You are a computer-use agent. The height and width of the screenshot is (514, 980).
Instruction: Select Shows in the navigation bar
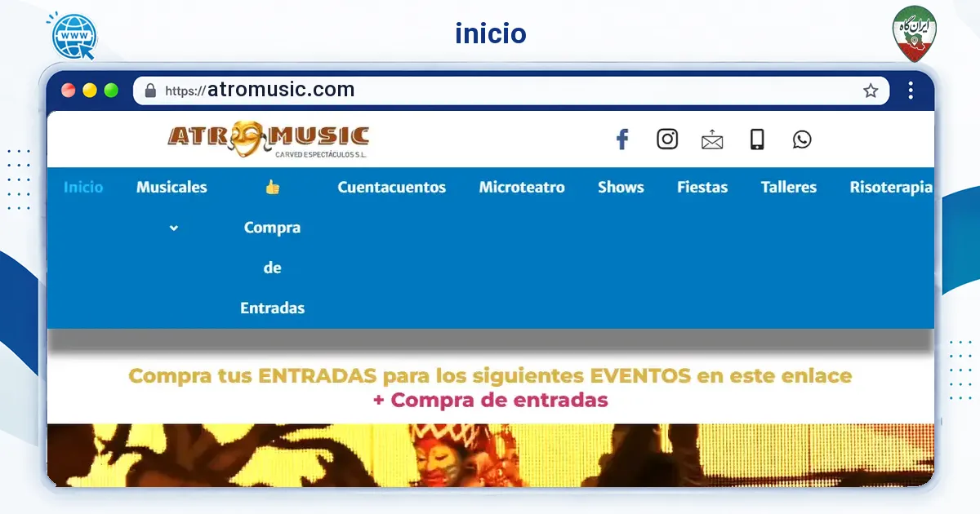621,187
